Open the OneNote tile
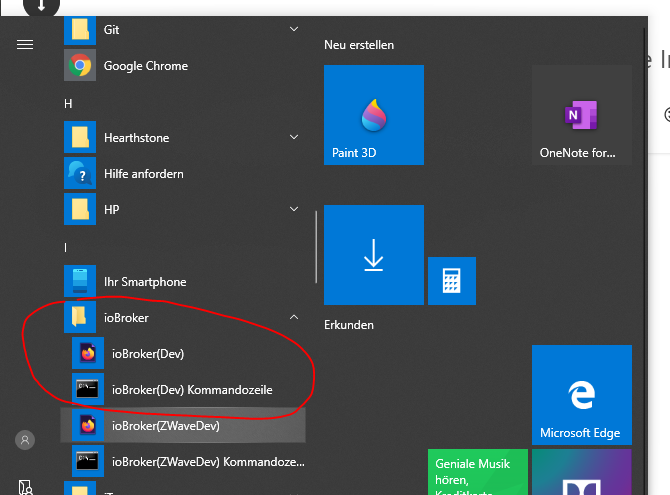 pos(582,115)
